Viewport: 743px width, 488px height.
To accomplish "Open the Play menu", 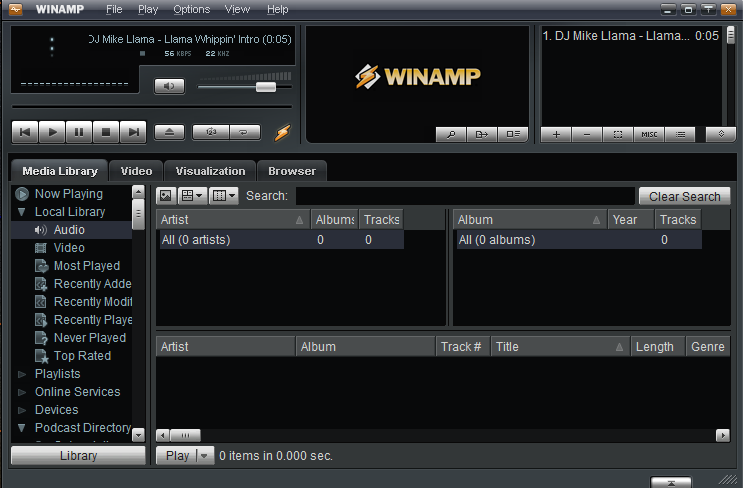I will click(x=148, y=9).
